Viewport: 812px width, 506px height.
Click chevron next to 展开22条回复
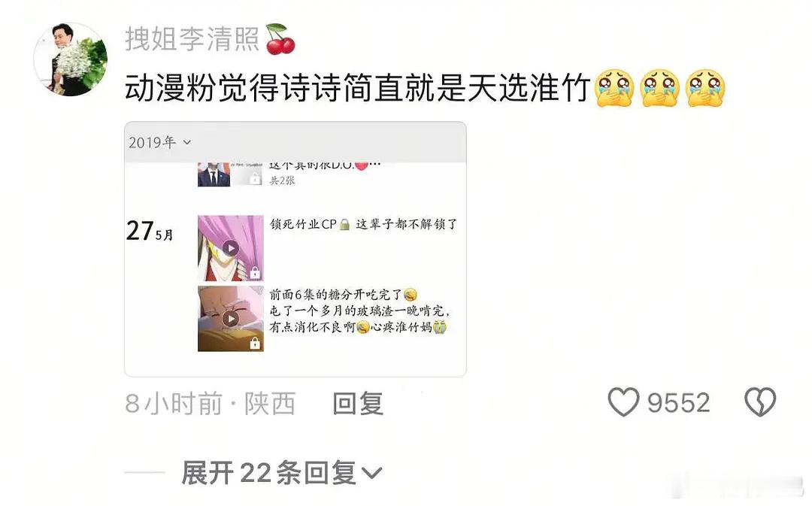[371, 474]
